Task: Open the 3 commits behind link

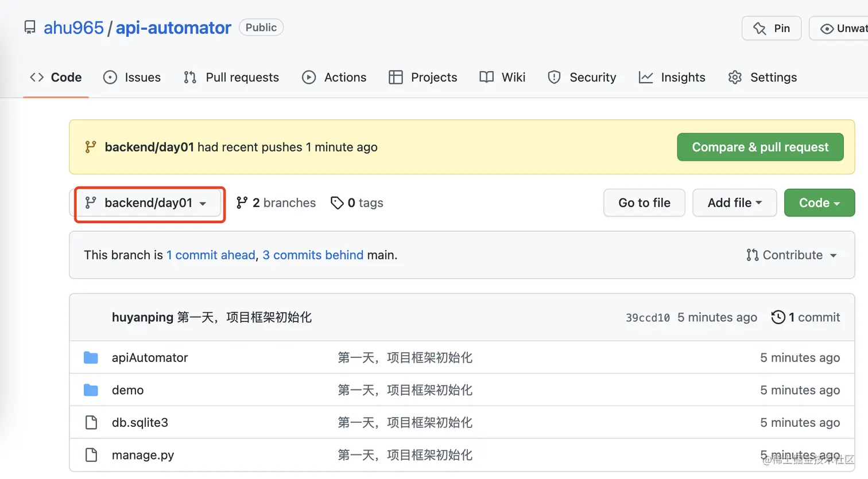Action: 313,255
